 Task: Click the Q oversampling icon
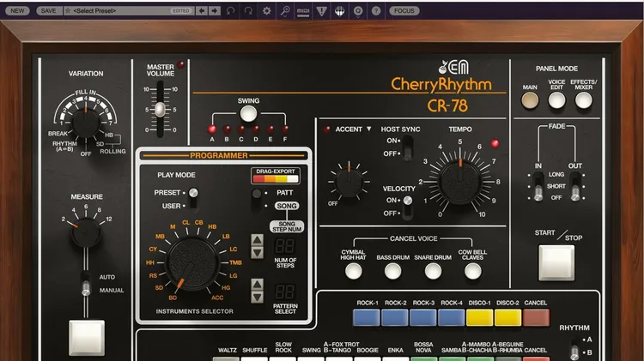pos(358,11)
